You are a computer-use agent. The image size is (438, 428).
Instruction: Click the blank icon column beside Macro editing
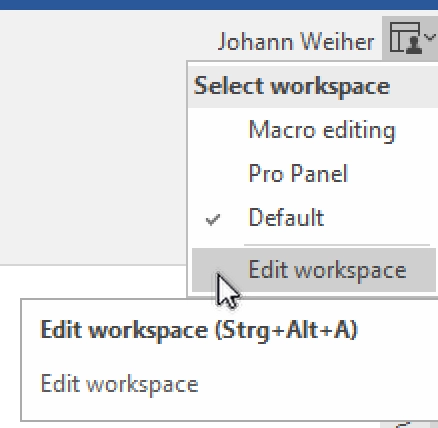coord(213,130)
